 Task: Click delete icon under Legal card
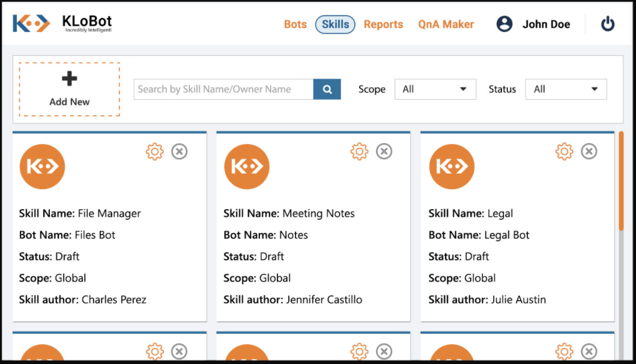[589, 351]
